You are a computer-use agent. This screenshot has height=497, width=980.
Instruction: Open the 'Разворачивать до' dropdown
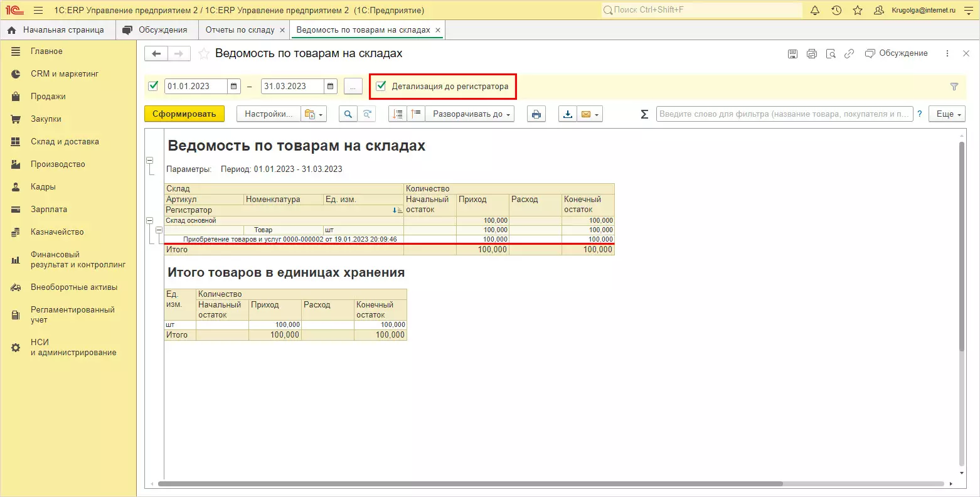pyautogui.click(x=471, y=114)
